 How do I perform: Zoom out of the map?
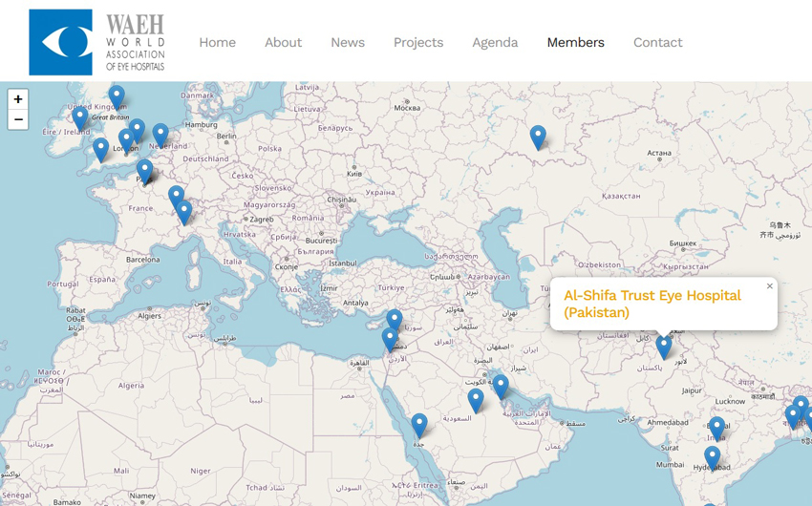click(17, 120)
